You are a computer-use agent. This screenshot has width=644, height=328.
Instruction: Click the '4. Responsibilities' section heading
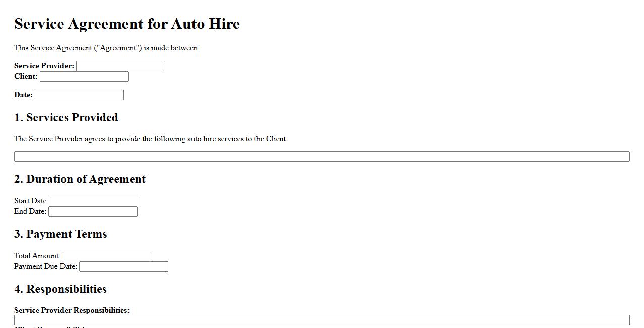pyautogui.click(x=60, y=289)
